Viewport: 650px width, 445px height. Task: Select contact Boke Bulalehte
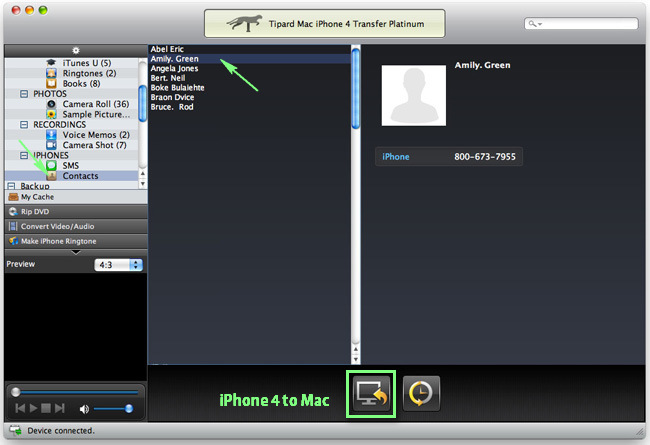tap(177, 88)
